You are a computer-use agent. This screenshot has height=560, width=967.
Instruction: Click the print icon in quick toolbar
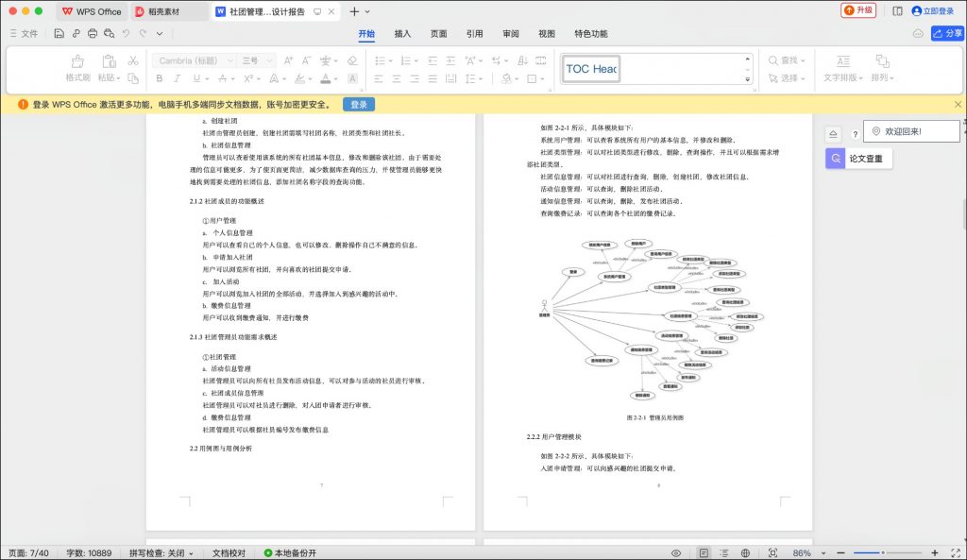(93, 33)
